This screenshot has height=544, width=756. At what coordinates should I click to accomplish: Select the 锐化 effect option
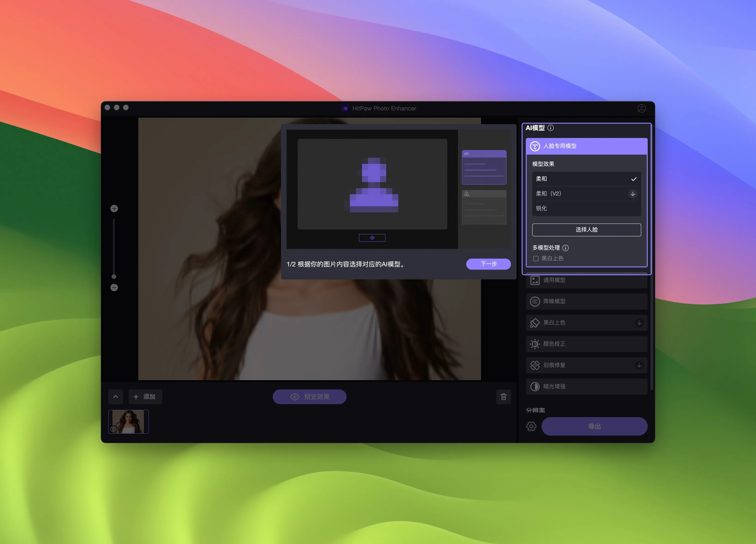coord(586,208)
